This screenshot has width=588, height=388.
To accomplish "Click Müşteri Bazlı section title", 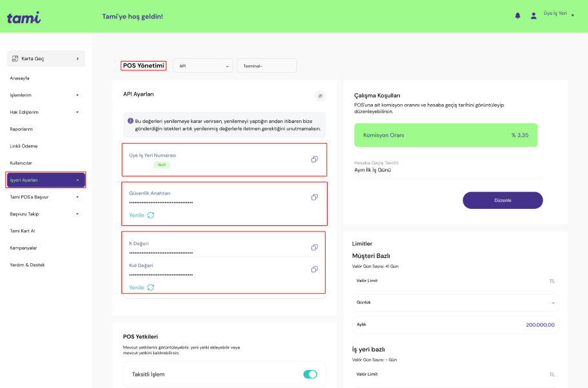I will pos(371,256).
